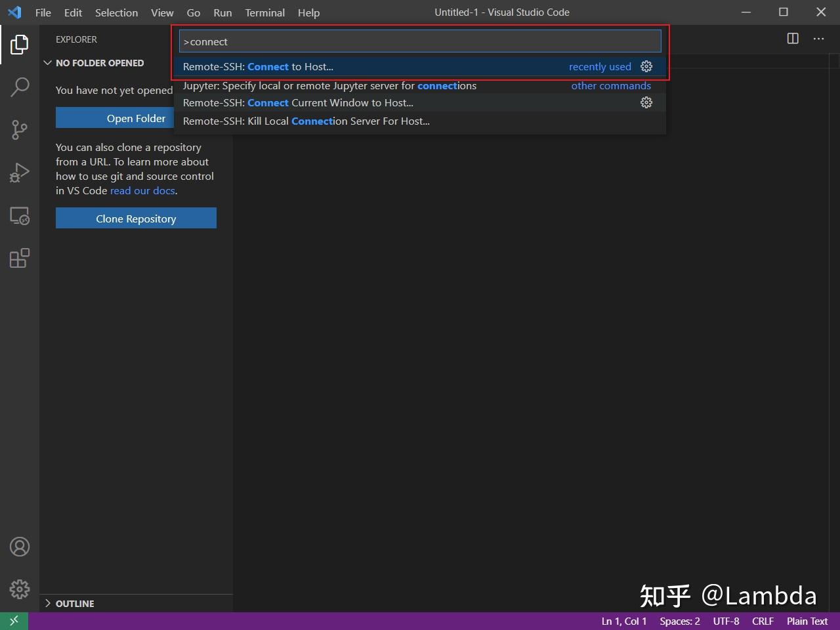Open gear beside Connect Current Window command
Screen dimensions: 840x630
click(646, 102)
